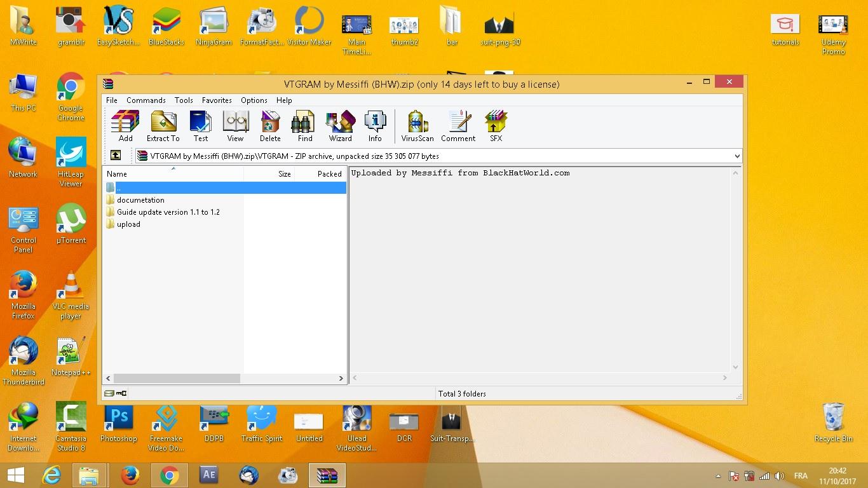Show archive Info
The width and height of the screenshot is (868, 488).
point(375,125)
